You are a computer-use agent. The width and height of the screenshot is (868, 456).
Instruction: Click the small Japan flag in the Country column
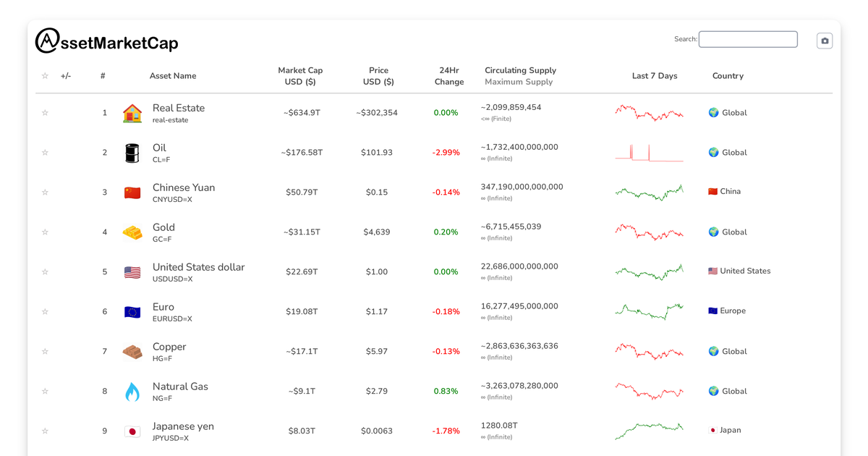(712, 431)
